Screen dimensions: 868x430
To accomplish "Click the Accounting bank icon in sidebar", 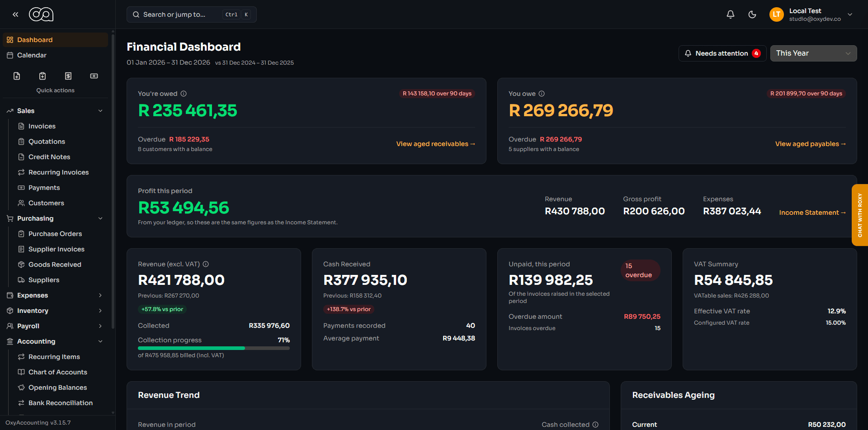I will (x=10, y=341).
